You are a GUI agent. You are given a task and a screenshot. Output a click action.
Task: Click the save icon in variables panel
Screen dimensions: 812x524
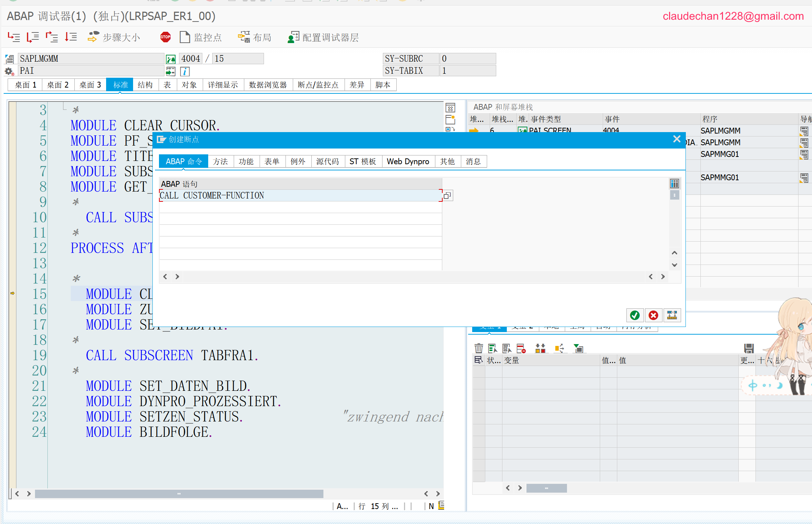click(x=749, y=348)
